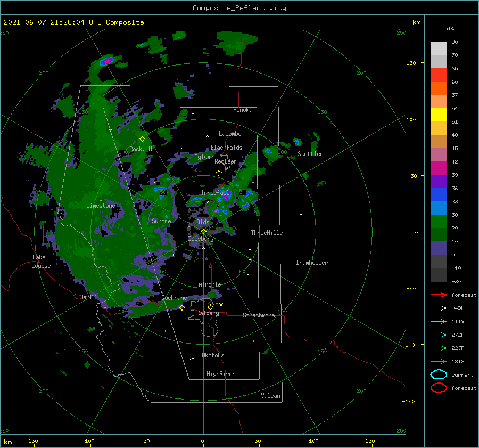
Task: Click the Airdrie city label
Action: tap(210, 284)
